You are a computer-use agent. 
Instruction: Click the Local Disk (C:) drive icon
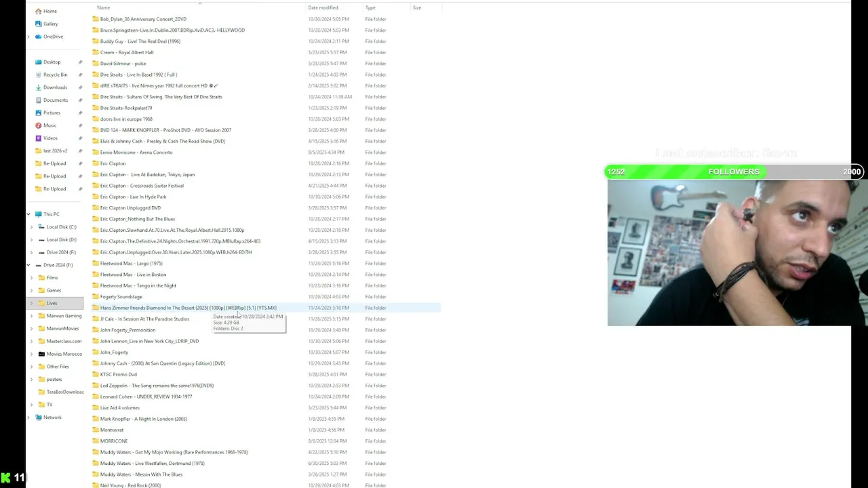(41, 227)
